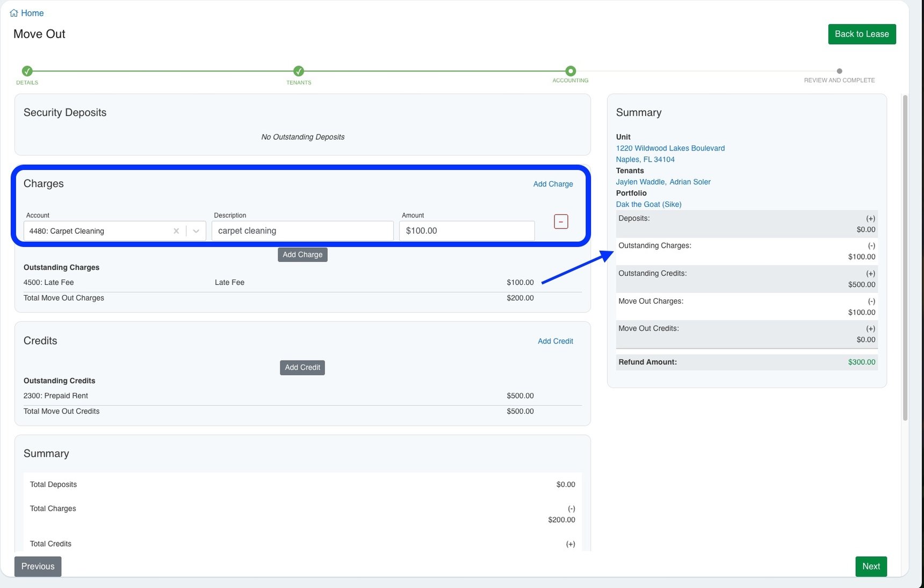Click the Home breadcrumb icon
Image resolution: width=924 pixels, height=588 pixels.
click(x=14, y=13)
